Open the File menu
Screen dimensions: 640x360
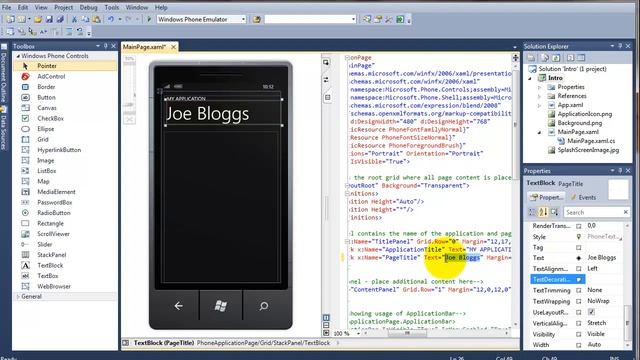point(7,7)
